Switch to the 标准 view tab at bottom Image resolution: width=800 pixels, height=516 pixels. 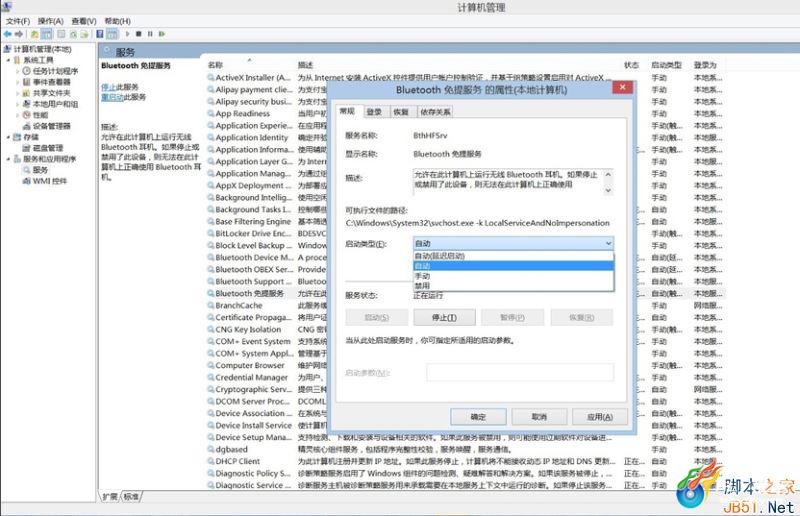131,497
